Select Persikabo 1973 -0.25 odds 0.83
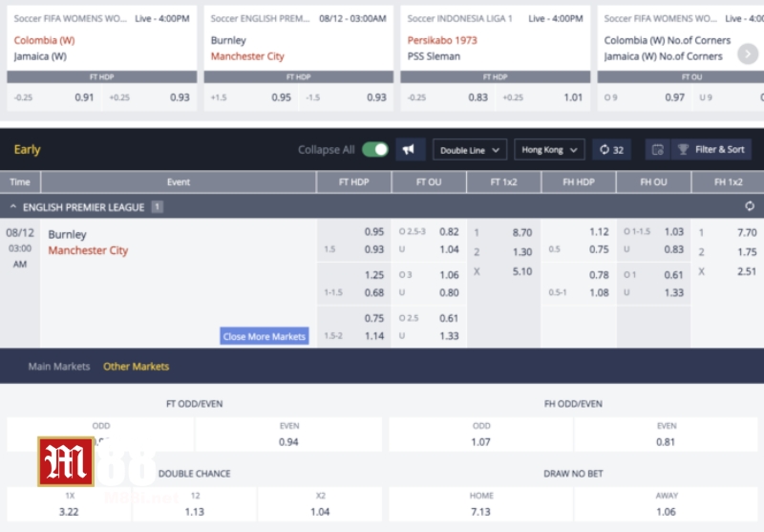This screenshot has width=764, height=532. click(448, 97)
